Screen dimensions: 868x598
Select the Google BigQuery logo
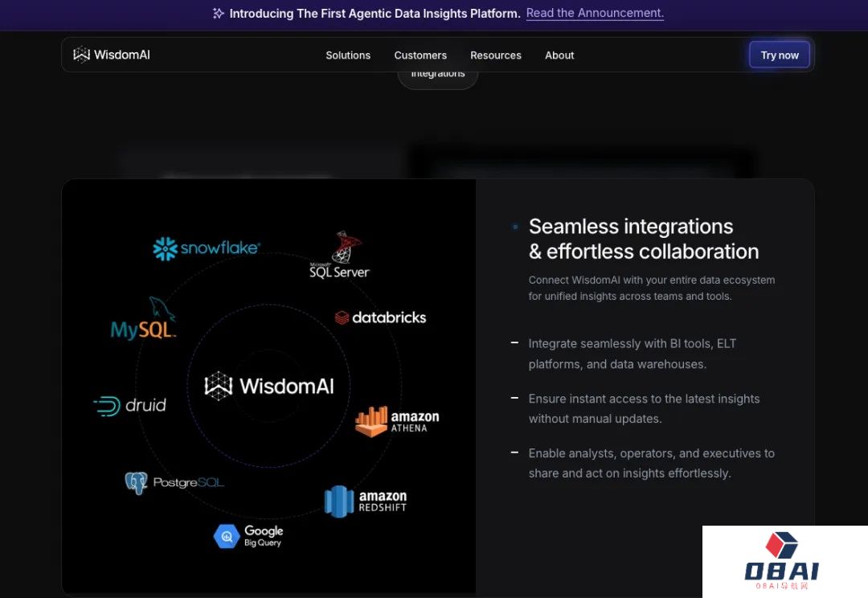coord(248,536)
